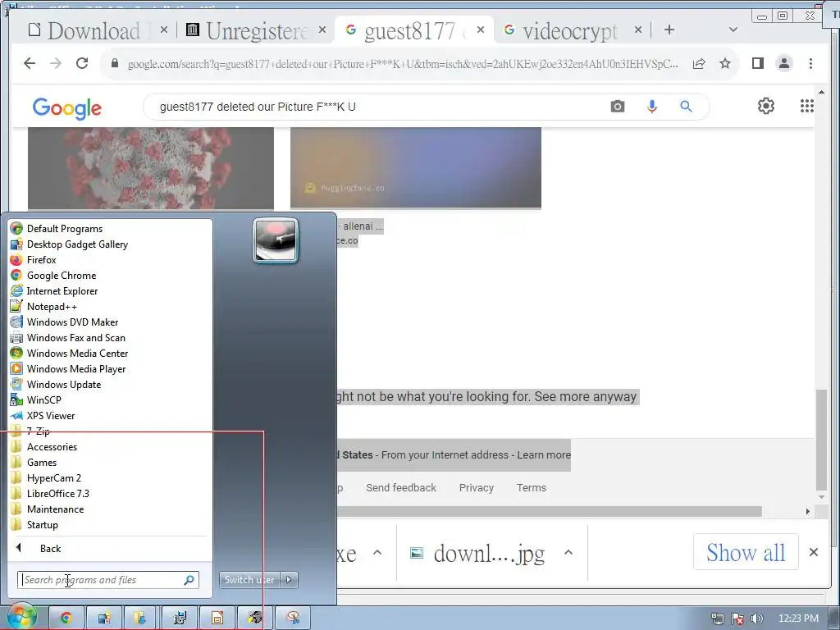Open Google apps grid
Image resolution: width=840 pixels, height=630 pixels.
pyautogui.click(x=807, y=106)
